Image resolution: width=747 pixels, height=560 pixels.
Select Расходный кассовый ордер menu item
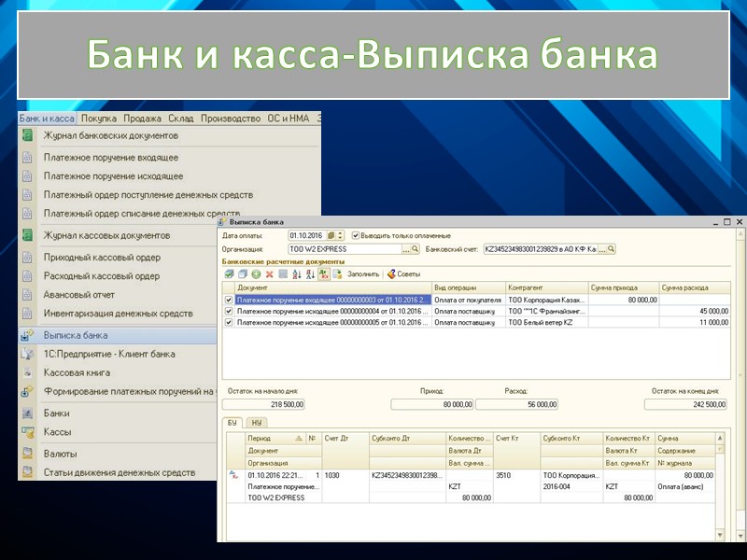coord(102,276)
